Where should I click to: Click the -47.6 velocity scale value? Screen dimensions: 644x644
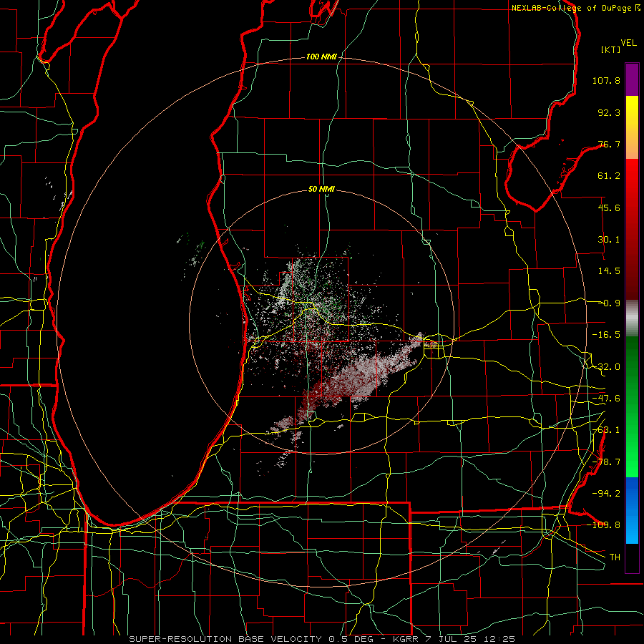pos(606,399)
